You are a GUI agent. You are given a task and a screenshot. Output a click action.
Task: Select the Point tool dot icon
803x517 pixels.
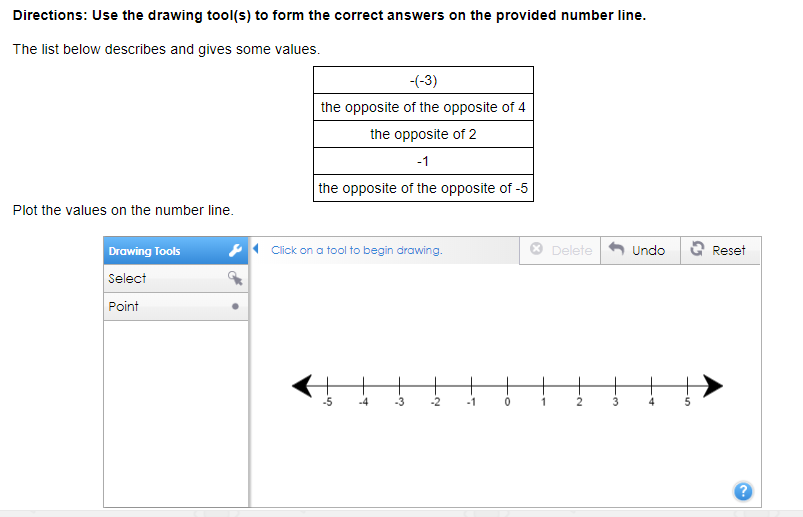pyautogui.click(x=235, y=307)
